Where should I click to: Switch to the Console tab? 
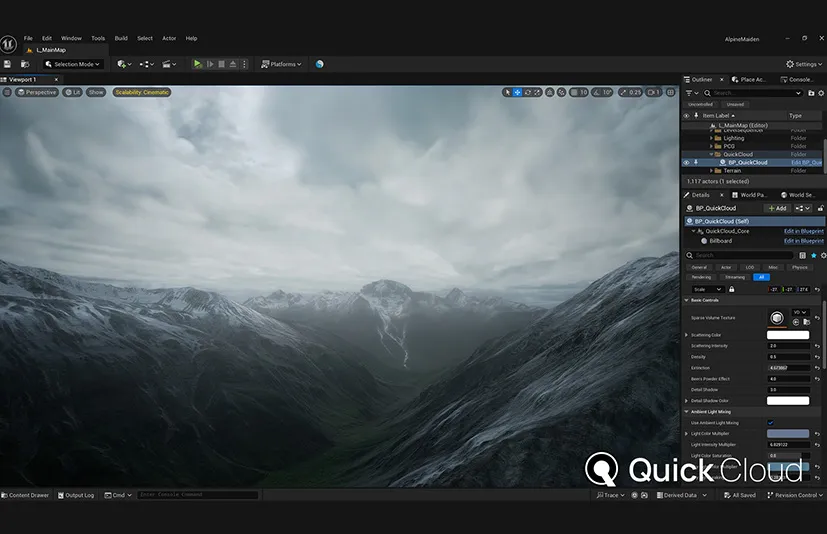[797, 79]
